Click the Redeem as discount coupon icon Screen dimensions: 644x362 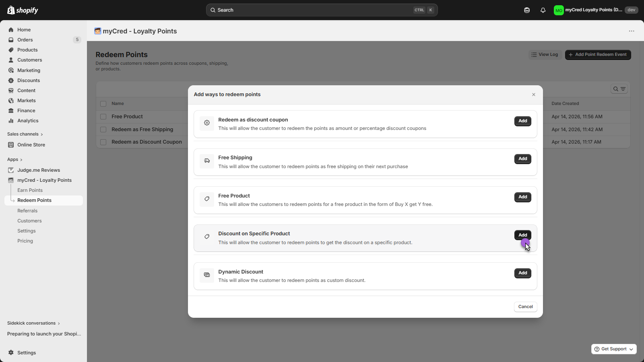coord(207,123)
